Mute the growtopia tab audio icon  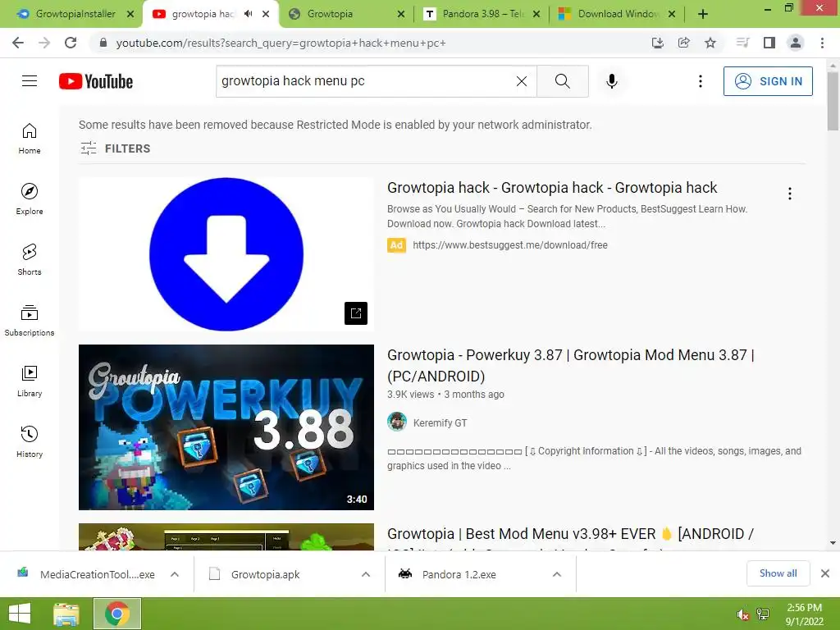[248, 14]
